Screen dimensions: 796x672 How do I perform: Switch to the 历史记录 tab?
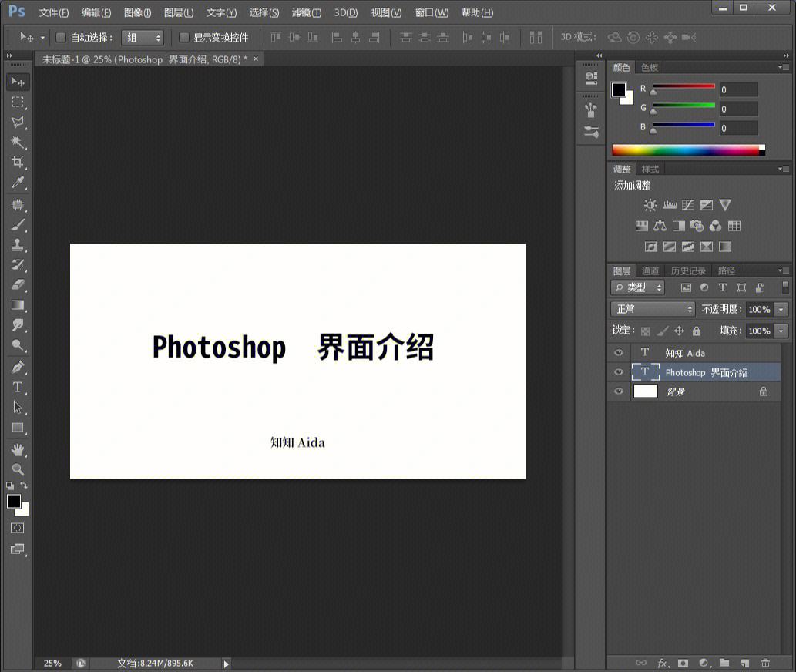[688, 271]
